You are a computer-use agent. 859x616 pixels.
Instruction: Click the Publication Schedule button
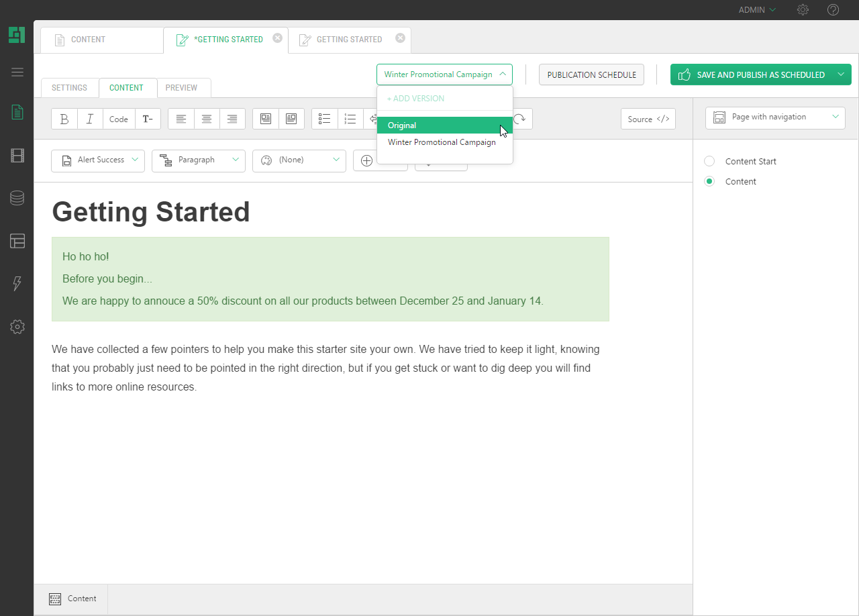pyautogui.click(x=591, y=74)
